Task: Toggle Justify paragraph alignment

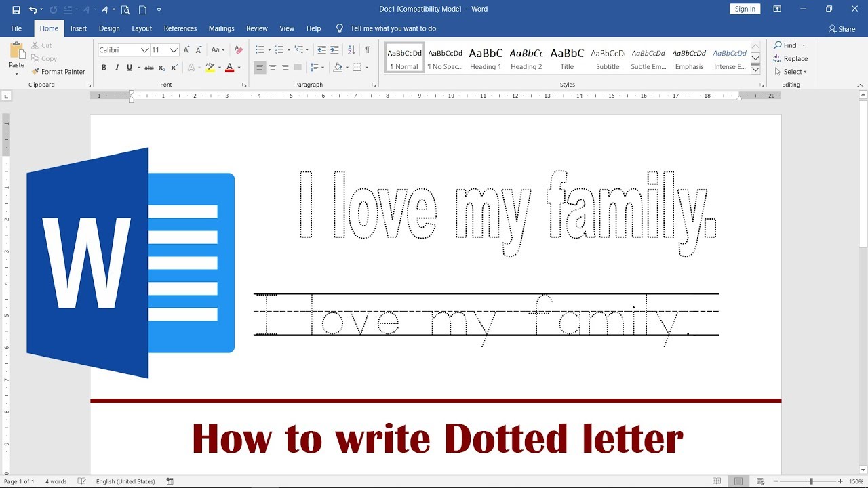Action: coord(298,68)
